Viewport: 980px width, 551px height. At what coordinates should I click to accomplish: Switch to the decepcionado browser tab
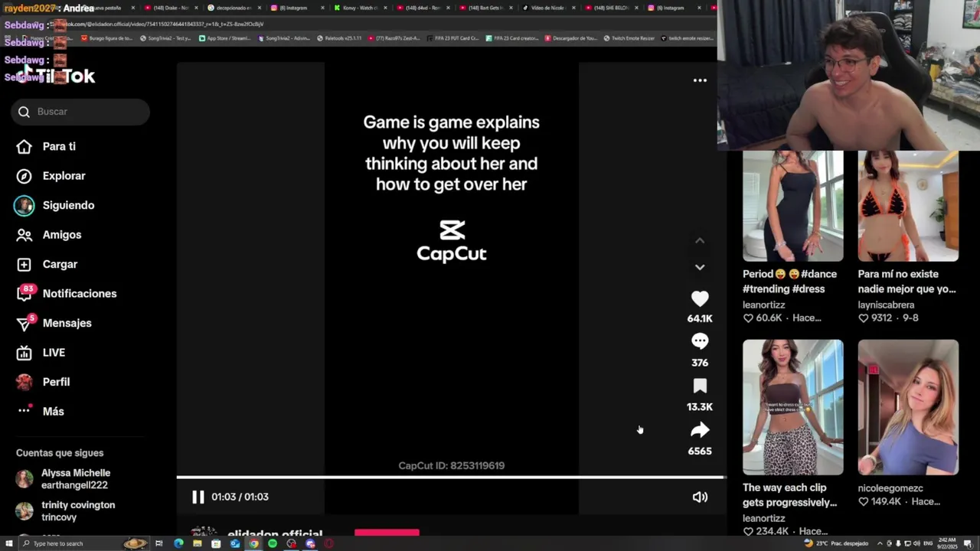point(233,8)
